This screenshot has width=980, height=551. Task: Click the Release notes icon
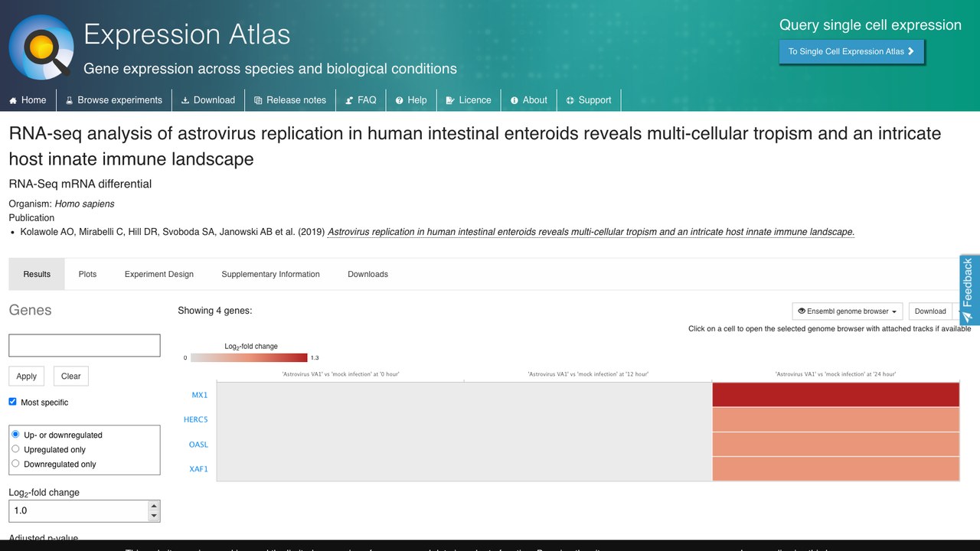coord(258,100)
